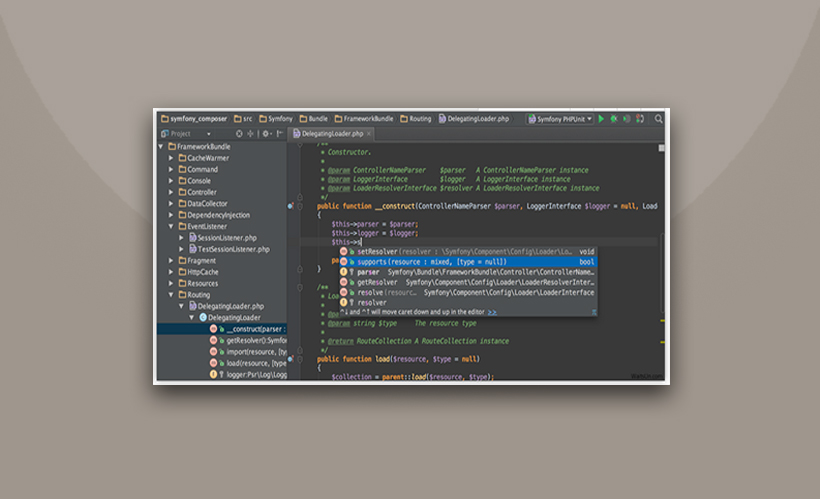Click the run with coverage icon

pyautogui.click(x=627, y=119)
